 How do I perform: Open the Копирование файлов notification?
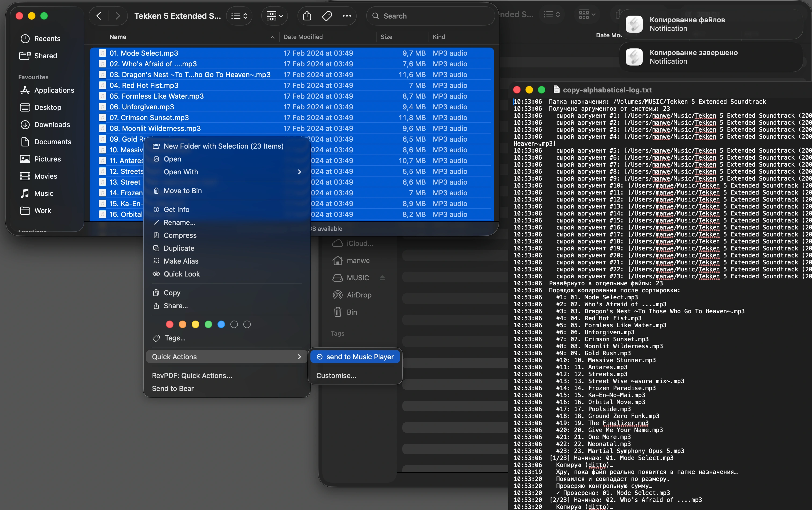coord(711,24)
